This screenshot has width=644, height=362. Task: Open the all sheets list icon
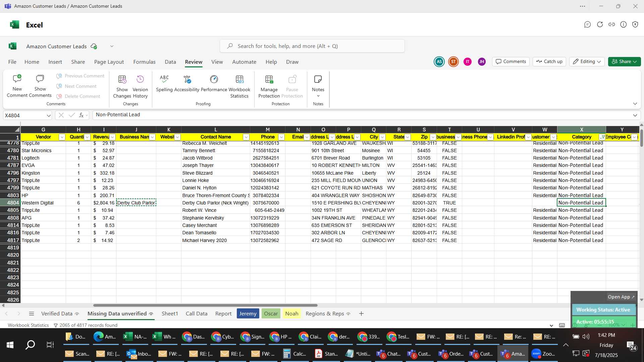tap(32, 314)
